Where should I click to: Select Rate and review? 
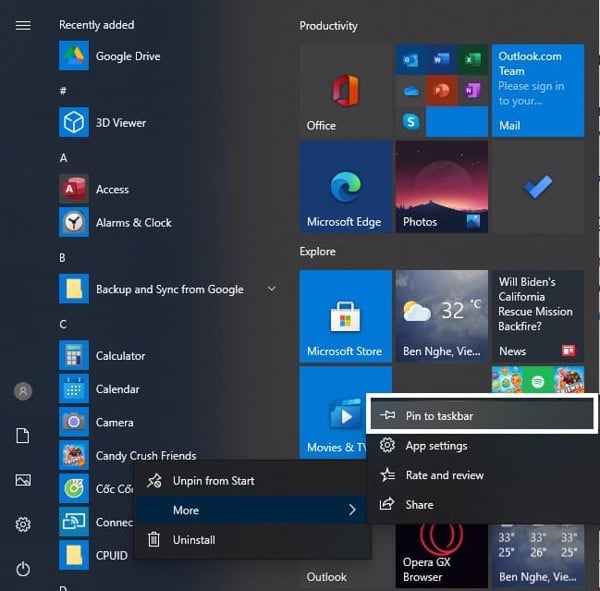click(482, 475)
